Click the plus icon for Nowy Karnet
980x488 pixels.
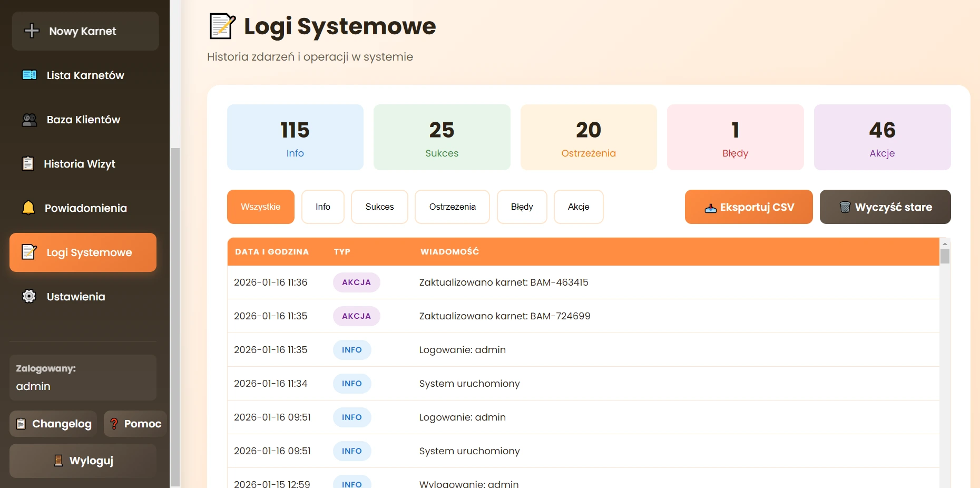pos(32,31)
